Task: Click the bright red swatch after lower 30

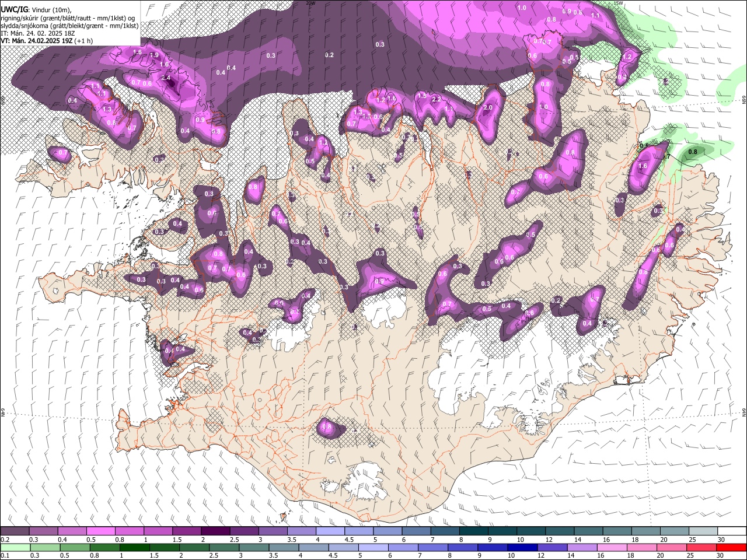Action: pos(731,547)
